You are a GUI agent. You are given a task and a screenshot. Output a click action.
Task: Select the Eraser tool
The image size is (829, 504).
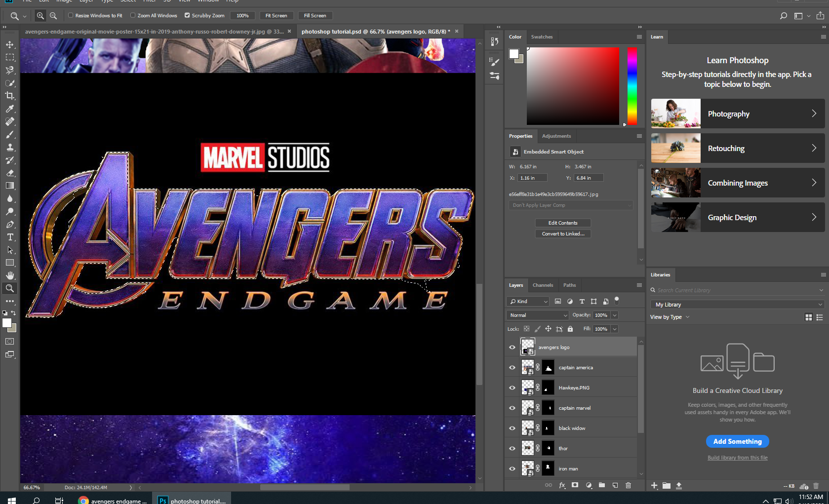tap(10, 173)
